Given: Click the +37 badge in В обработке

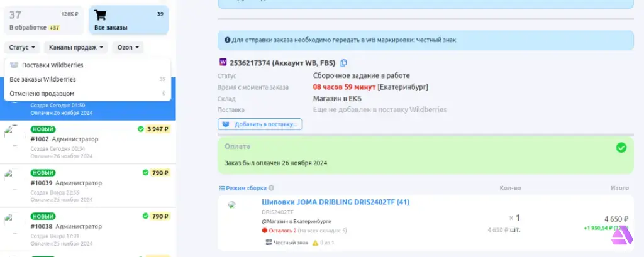Looking at the screenshot, I should [54, 28].
